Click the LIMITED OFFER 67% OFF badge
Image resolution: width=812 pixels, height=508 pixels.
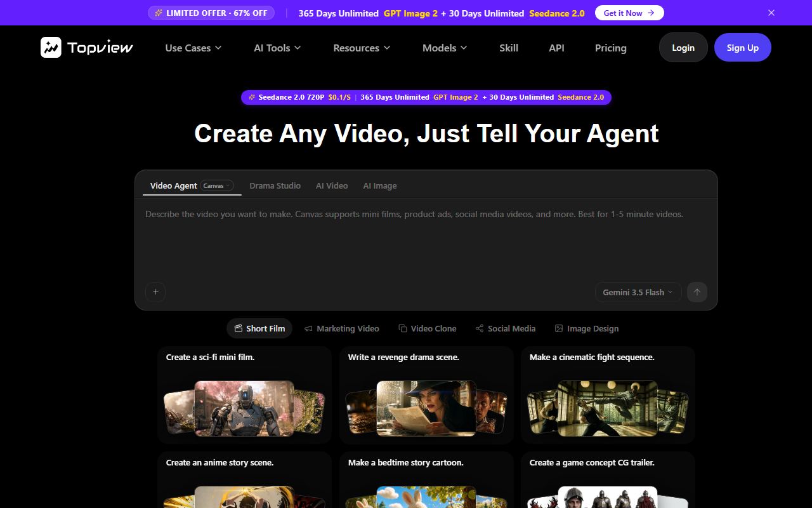(x=211, y=13)
